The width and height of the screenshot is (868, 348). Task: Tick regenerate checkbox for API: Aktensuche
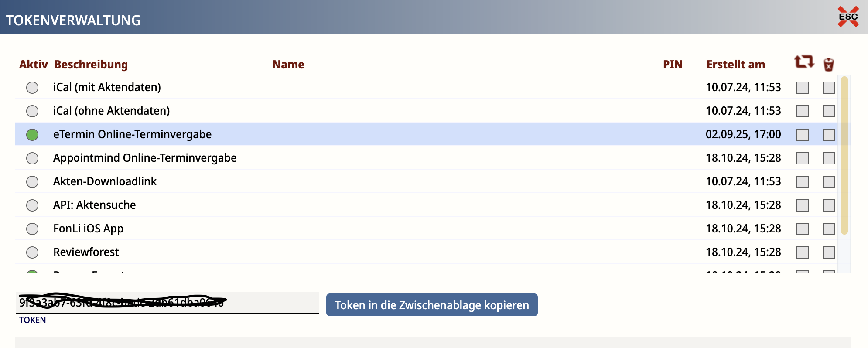click(x=802, y=205)
